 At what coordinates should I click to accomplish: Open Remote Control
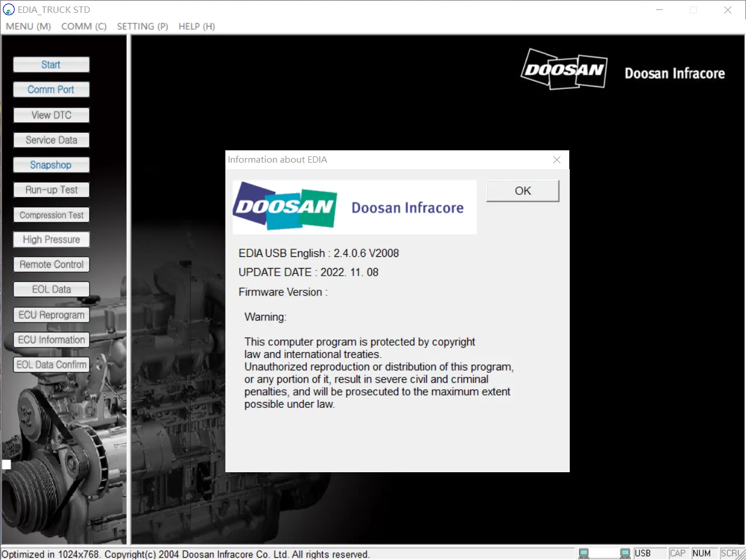coord(51,264)
